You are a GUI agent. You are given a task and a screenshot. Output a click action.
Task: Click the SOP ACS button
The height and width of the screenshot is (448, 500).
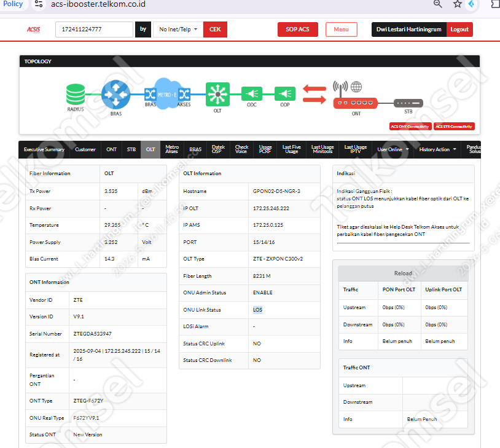click(x=297, y=29)
